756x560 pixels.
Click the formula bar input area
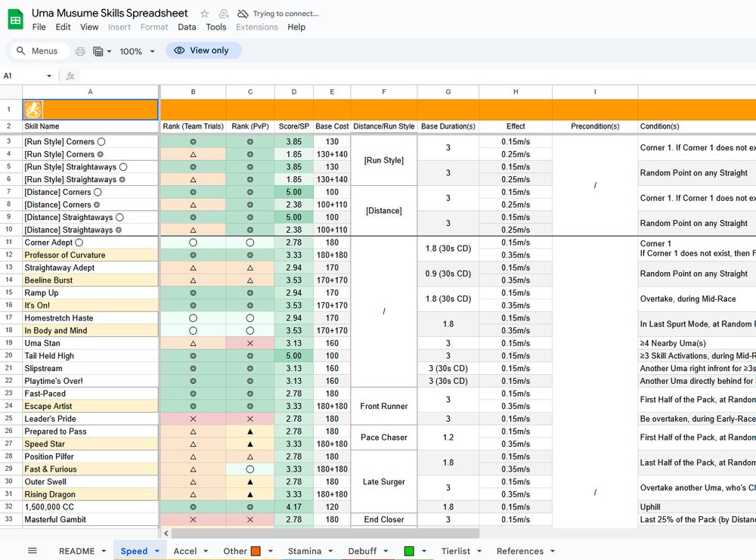point(417,76)
